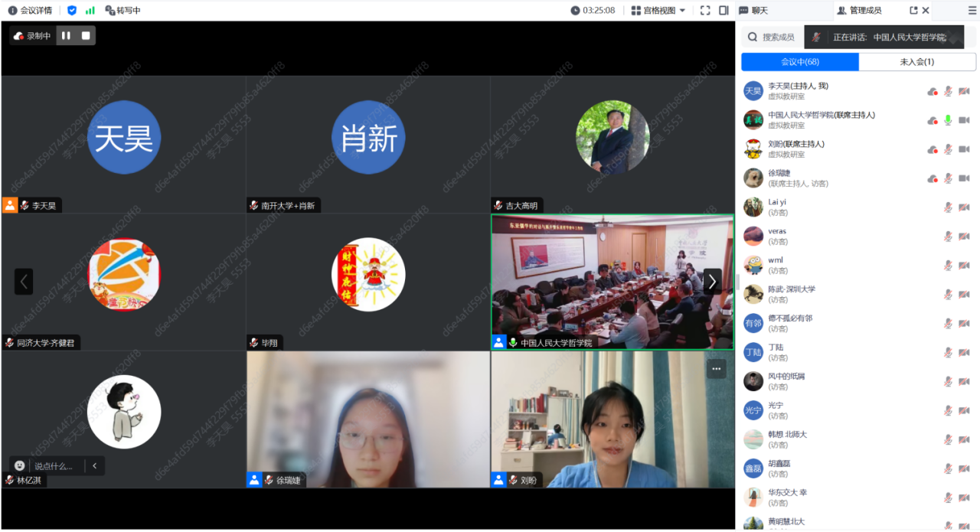Go to next page of video grid
Image resolution: width=980 pixels, height=532 pixels.
point(712,281)
